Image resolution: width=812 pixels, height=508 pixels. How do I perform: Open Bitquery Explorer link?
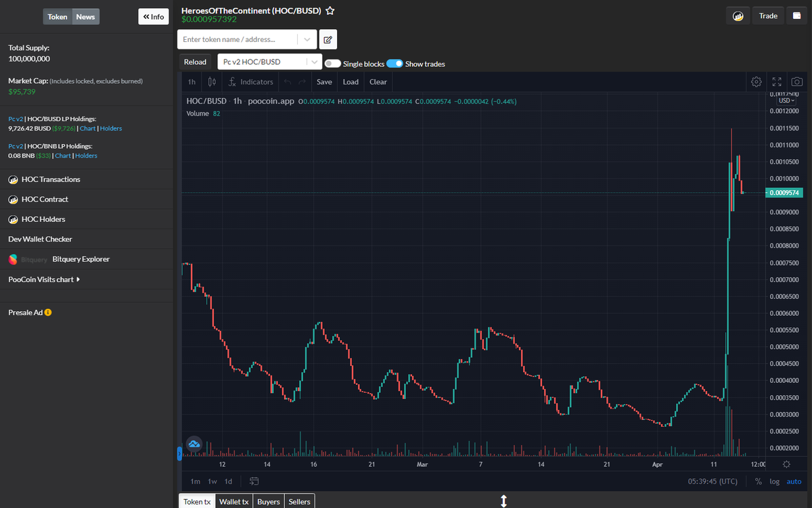click(x=81, y=259)
